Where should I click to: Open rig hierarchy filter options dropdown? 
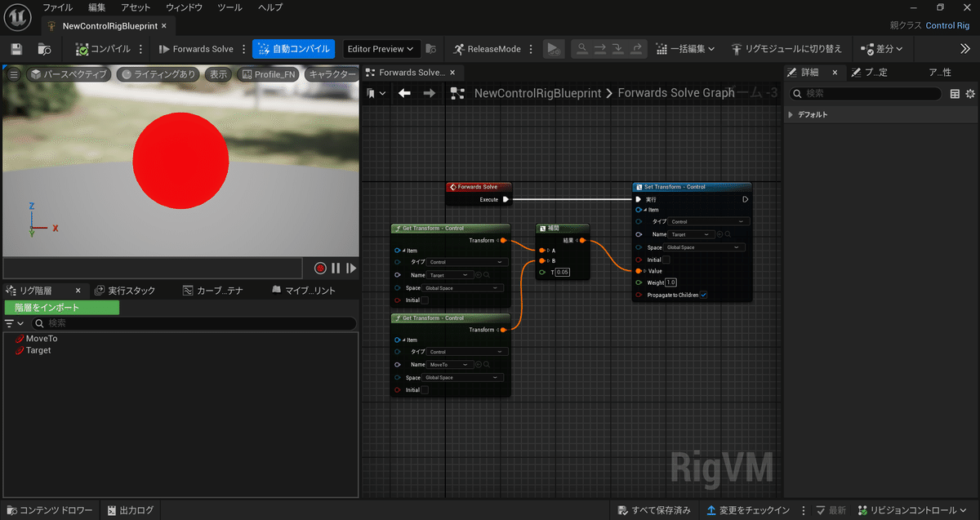coord(14,323)
